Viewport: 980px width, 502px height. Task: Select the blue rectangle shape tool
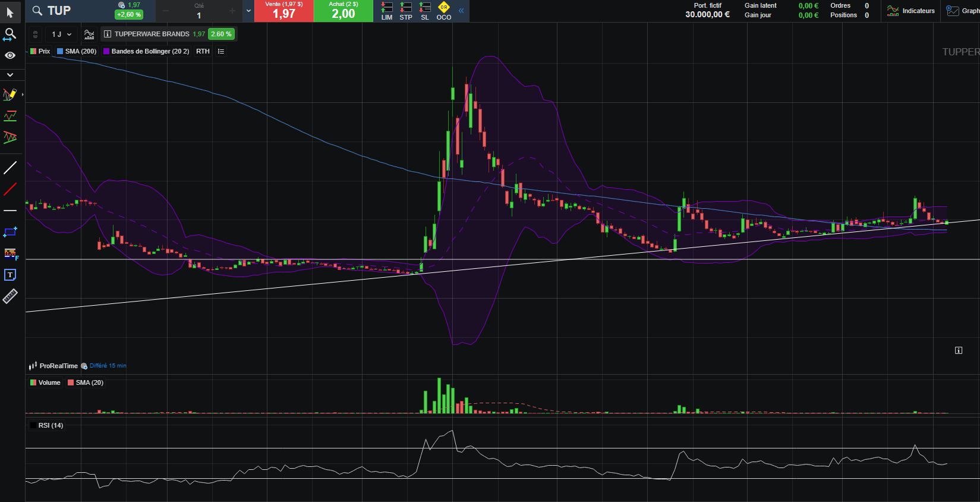10,232
